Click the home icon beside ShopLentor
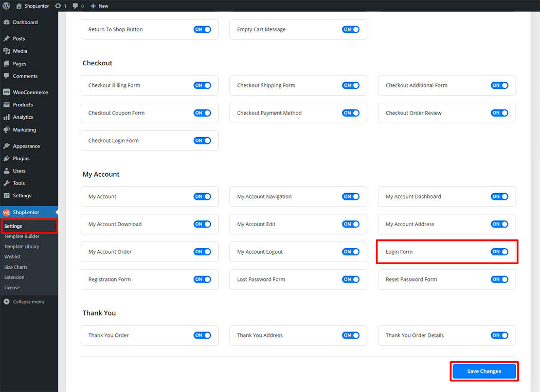540x392 pixels. 19,6
